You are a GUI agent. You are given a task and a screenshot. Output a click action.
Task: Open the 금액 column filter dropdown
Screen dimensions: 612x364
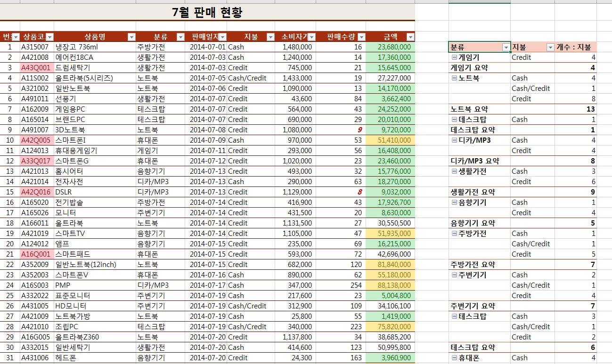coord(411,37)
